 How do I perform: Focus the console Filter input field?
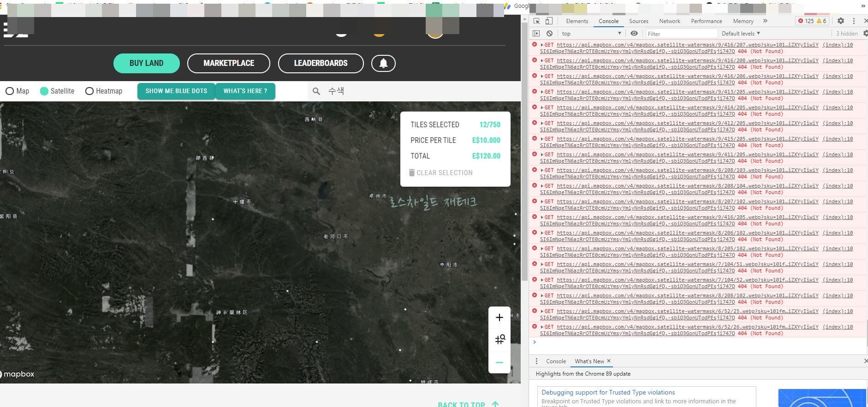pos(681,34)
